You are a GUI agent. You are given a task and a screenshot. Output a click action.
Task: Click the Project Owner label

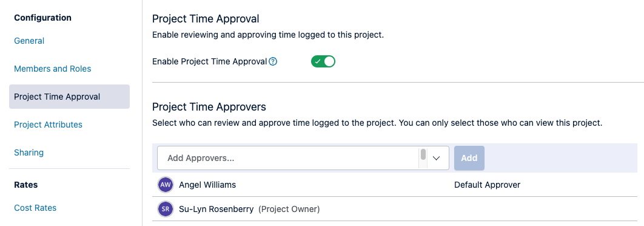coord(289,209)
